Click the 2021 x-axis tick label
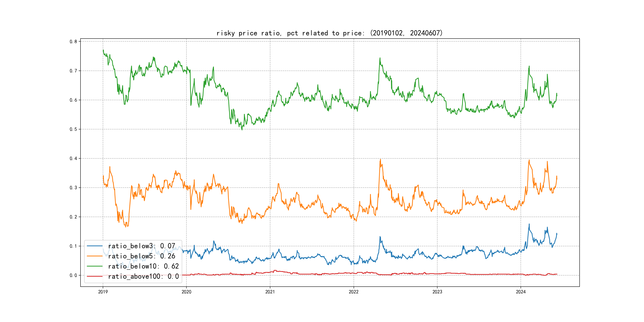Viewport: 644px width, 322px height. pyautogui.click(x=270, y=292)
